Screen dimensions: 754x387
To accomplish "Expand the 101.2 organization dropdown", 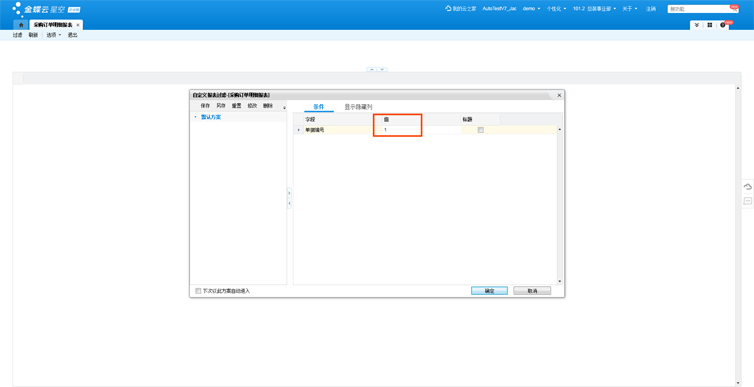I will tap(594, 9).
